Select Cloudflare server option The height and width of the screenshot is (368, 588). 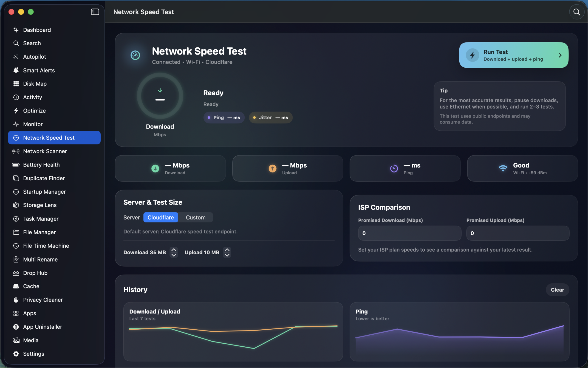pos(161,217)
